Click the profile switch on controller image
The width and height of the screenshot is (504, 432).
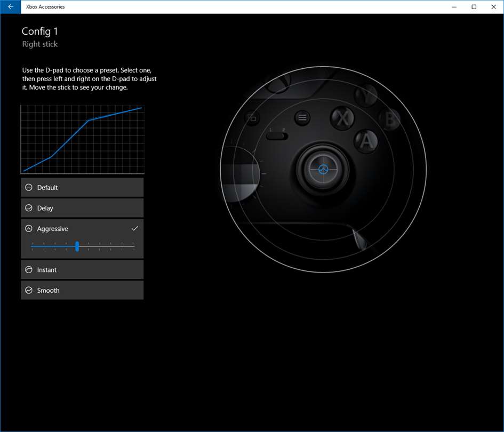(277, 136)
